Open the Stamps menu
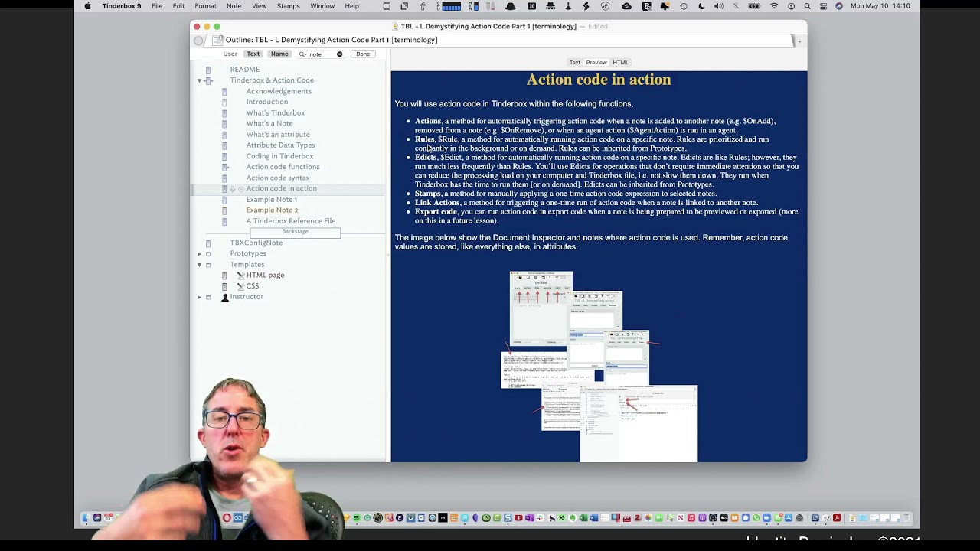 pyautogui.click(x=289, y=6)
